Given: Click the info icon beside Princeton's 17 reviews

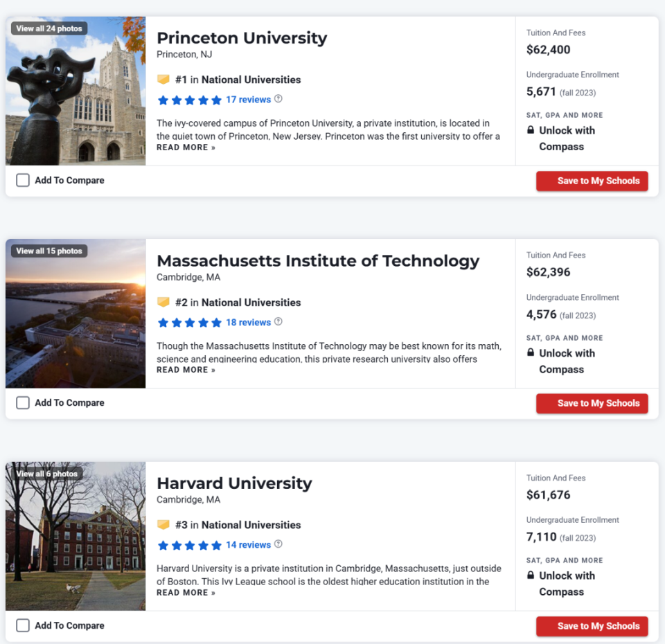Looking at the screenshot, I should 278,99.
